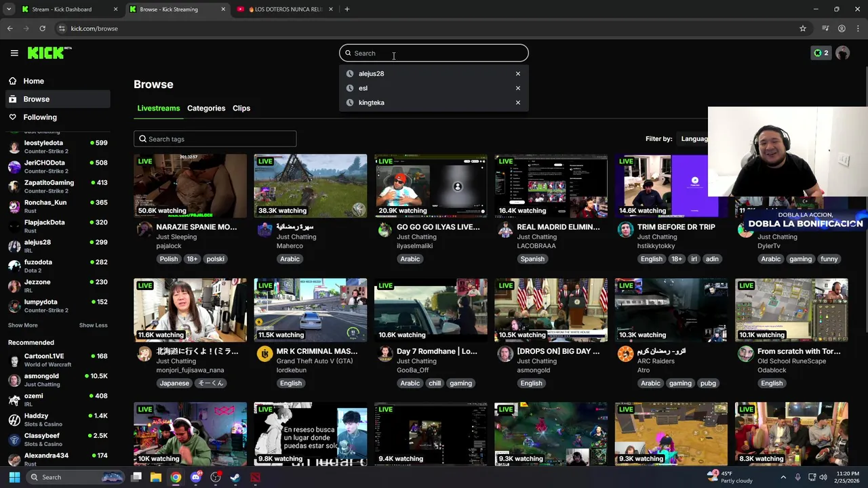Image resolution: width=868 pixels, height=488 pixels.
Task: Open REAL MADRID ELIMIN stream thumbnail
Action: 551,186
